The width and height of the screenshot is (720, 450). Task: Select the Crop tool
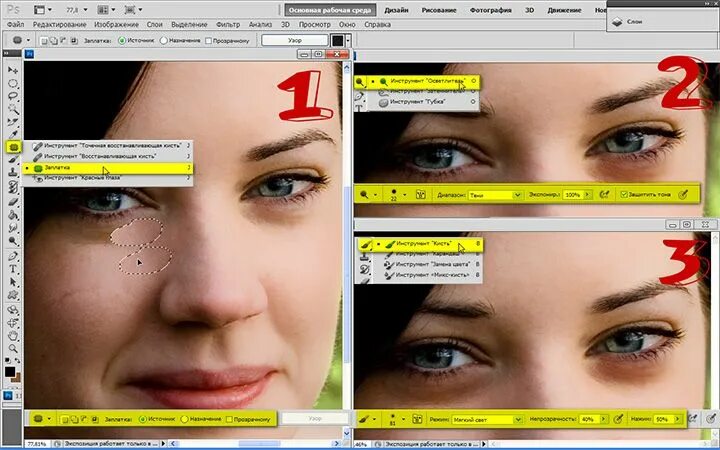[x=13, y=122]
